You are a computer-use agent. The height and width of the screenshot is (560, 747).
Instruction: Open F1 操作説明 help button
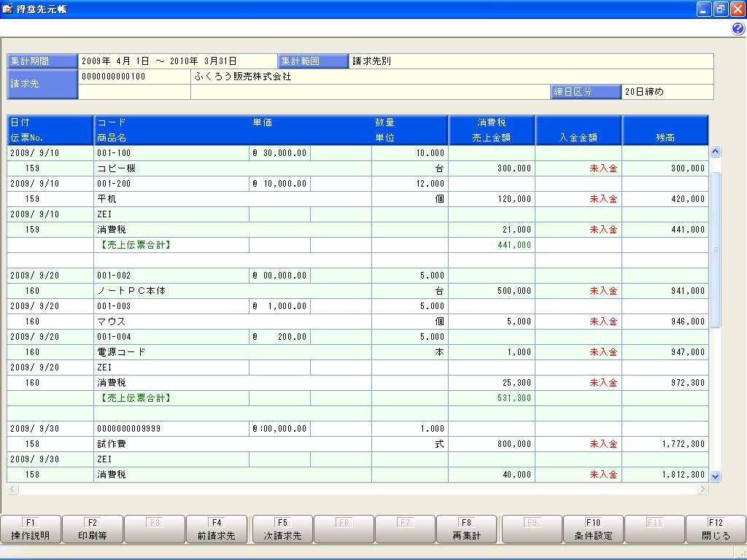coord(31,529)
